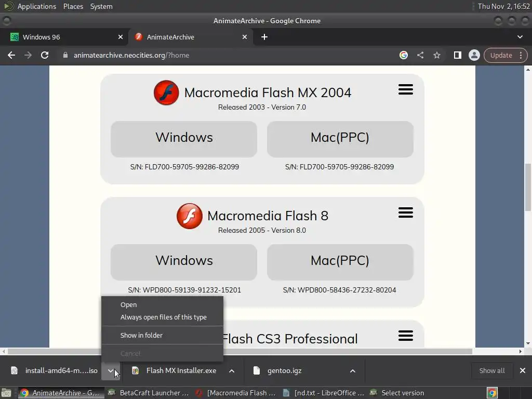Open hamburger menu for Flash MX 2004
532x399 pixels.
pos(405,89)
